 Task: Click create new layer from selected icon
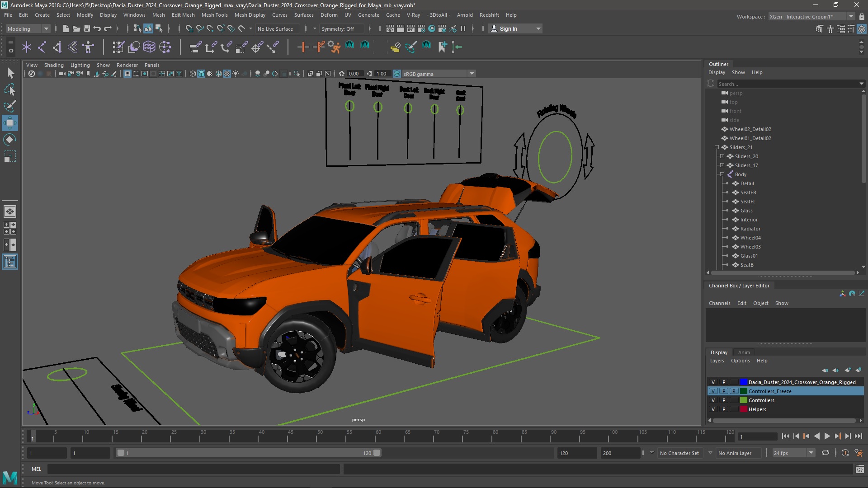click(x=859, y=370)
